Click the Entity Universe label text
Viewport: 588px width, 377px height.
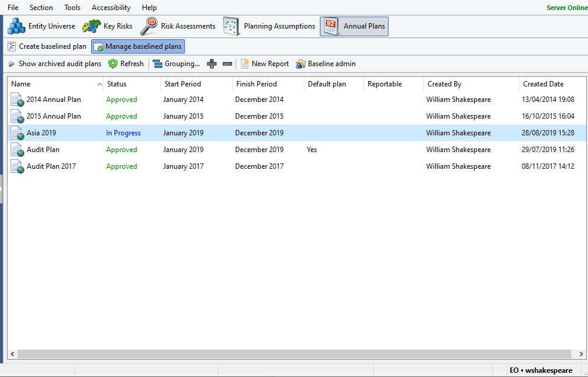(52, 26)
